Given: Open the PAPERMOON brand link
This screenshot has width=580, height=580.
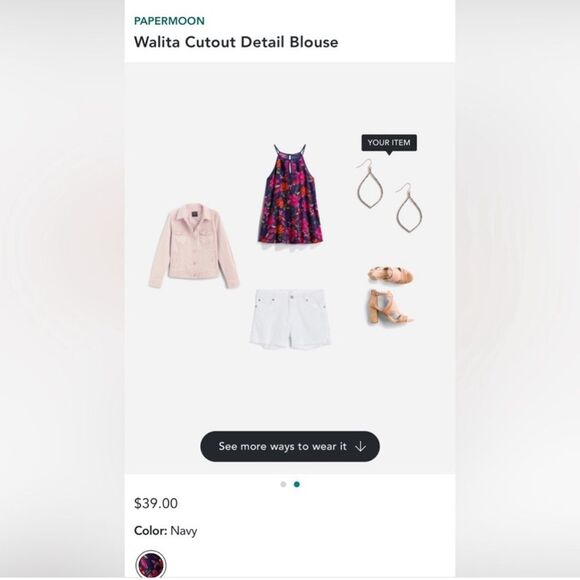Looking at the screenshot, I should pyautogui.click(x=169, y=21).
